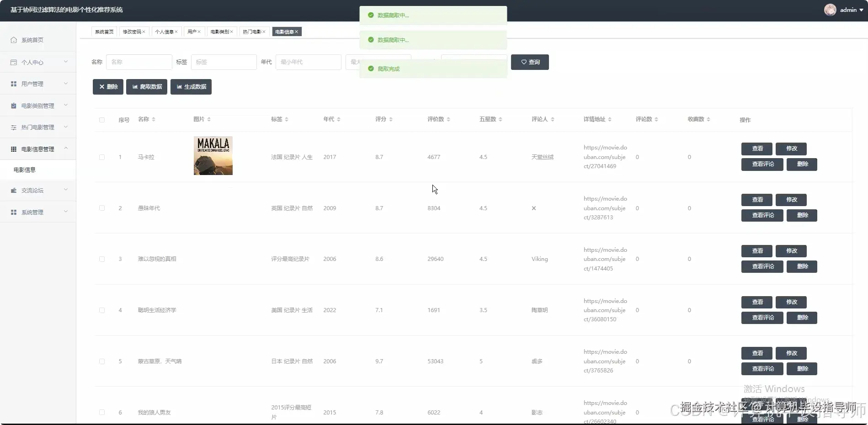Screen dimensions: 868x425
Task: Click the 电影信息管理 sidebar icon
Action: click(x=14, y=149)
